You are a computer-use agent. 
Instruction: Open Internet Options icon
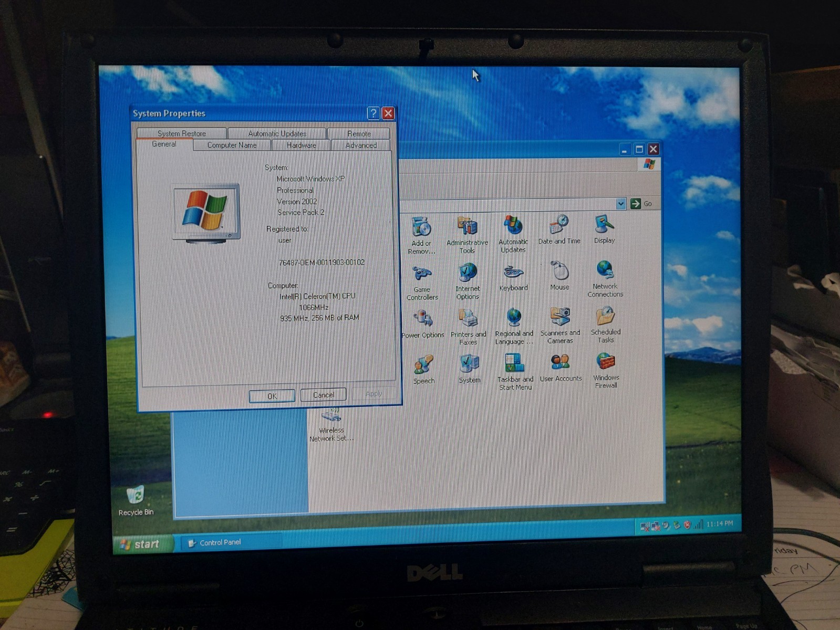[x=468, y=282]
